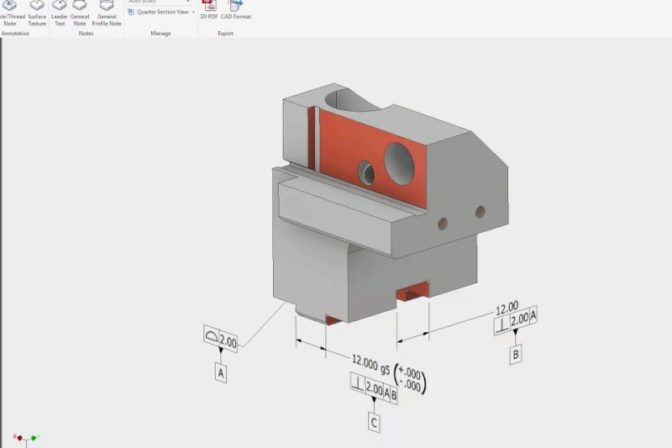
Task: Click the Manage panel label
Action: click(x=160, y=33)
